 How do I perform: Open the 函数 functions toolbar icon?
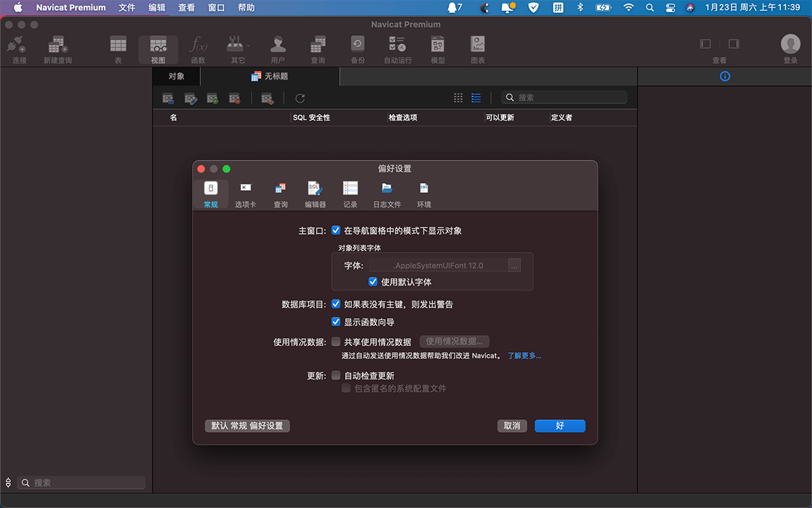tap(198, 45)
